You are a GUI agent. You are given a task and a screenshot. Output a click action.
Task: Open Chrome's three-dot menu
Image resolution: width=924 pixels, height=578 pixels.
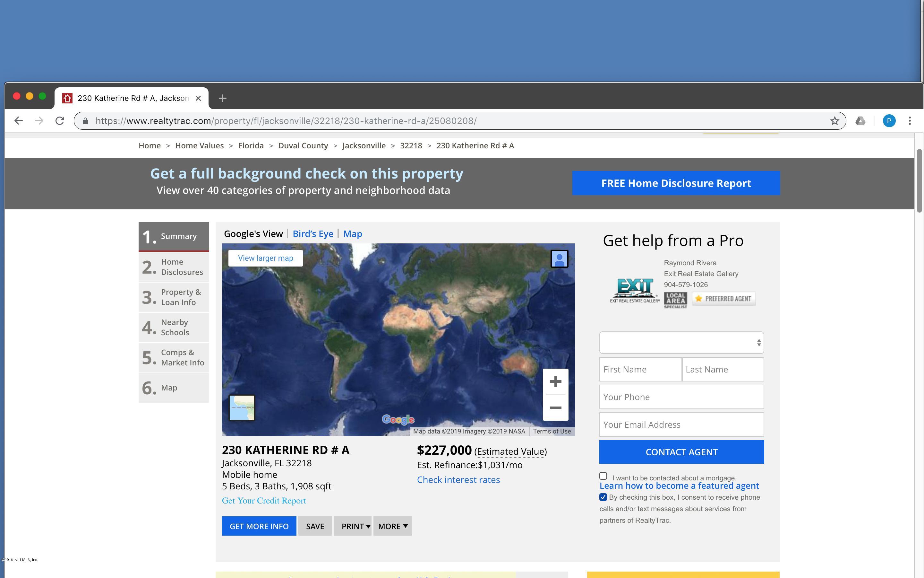[910, 121]
